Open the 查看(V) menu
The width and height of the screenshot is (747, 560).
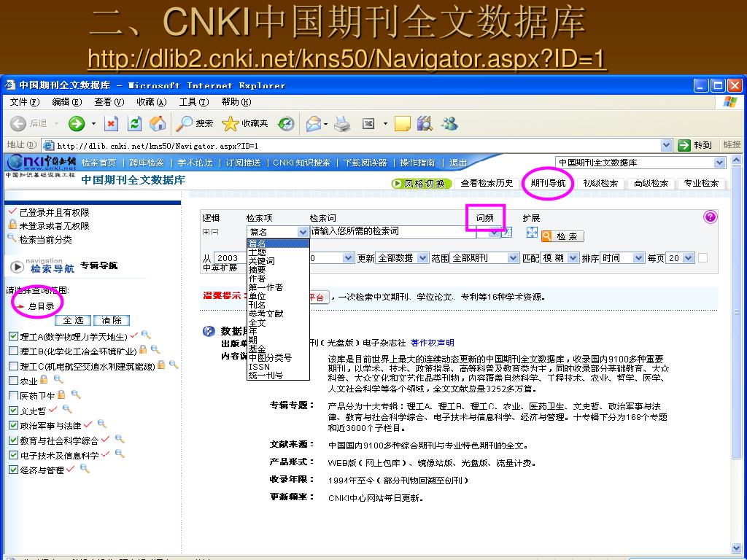coord(109,102)
